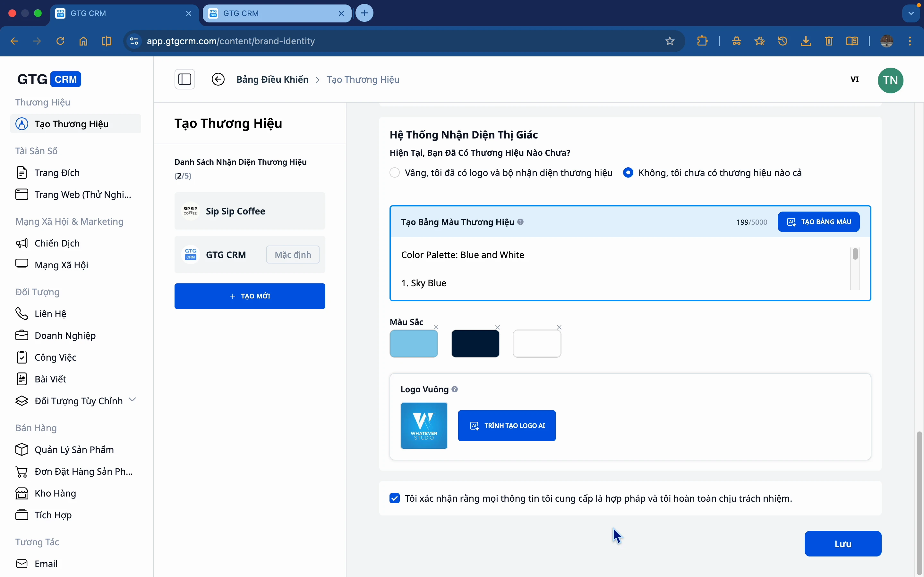
Task: Click the dark navy color swatch
Action: (475, 343)
